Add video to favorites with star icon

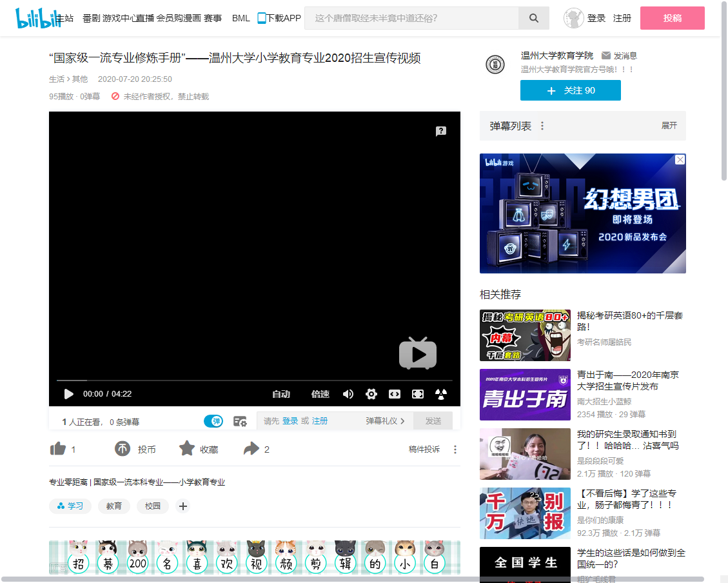click(187, 449)
